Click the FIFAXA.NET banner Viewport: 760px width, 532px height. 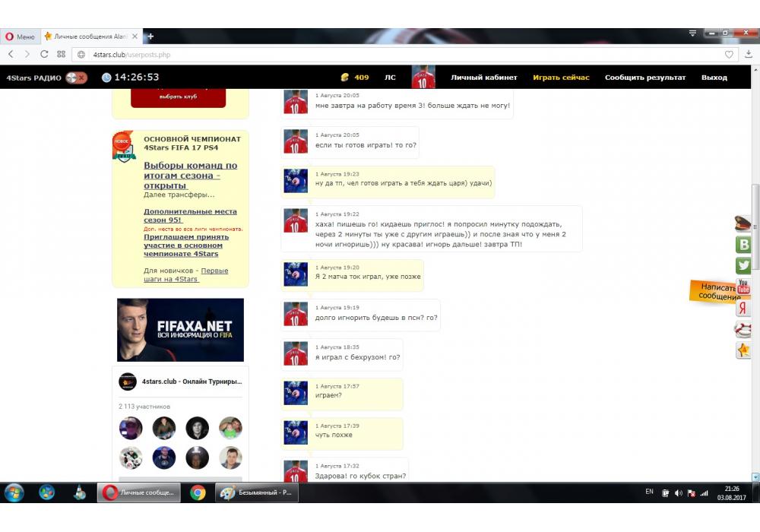[180, 330]
